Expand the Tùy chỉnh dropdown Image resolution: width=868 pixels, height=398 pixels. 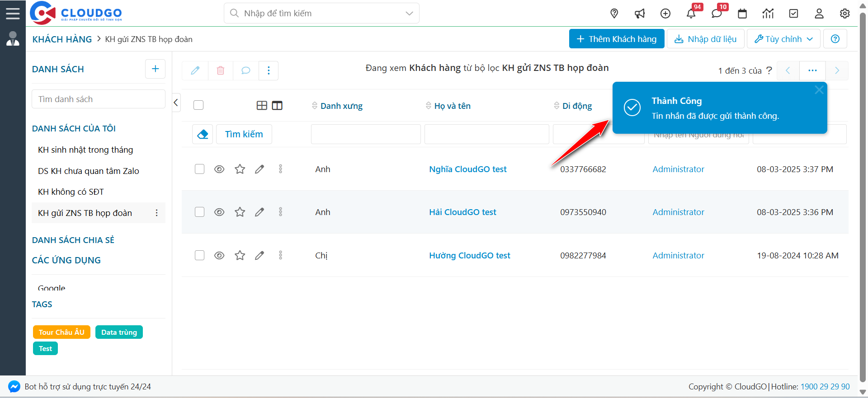pyautogui.click(x=783, y=39)
